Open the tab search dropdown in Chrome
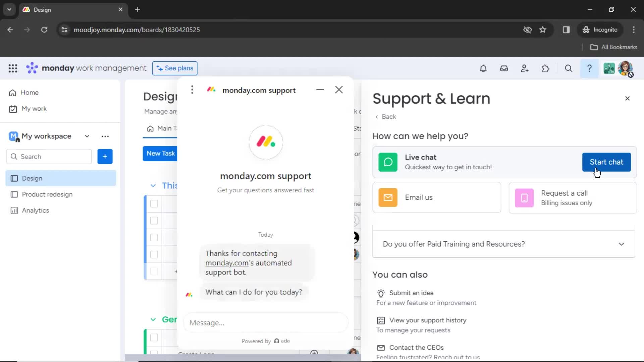 click(x=9, y=9)
